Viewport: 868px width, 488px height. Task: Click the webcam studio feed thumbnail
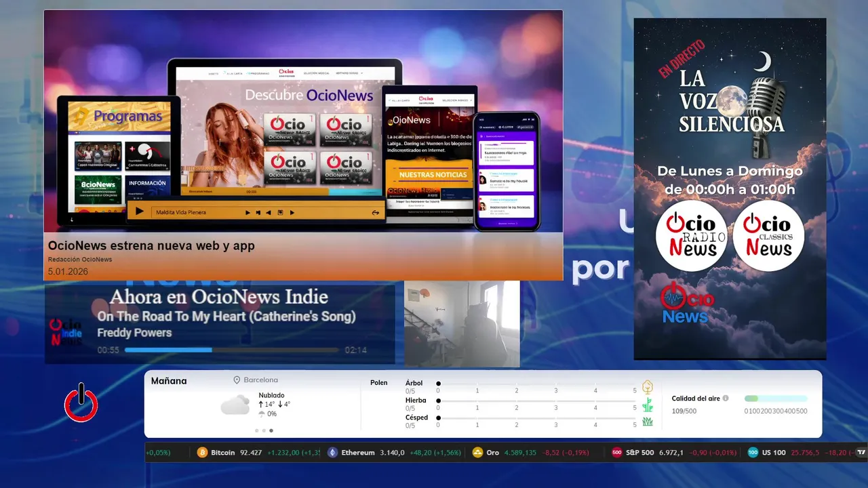pos(462,324)
